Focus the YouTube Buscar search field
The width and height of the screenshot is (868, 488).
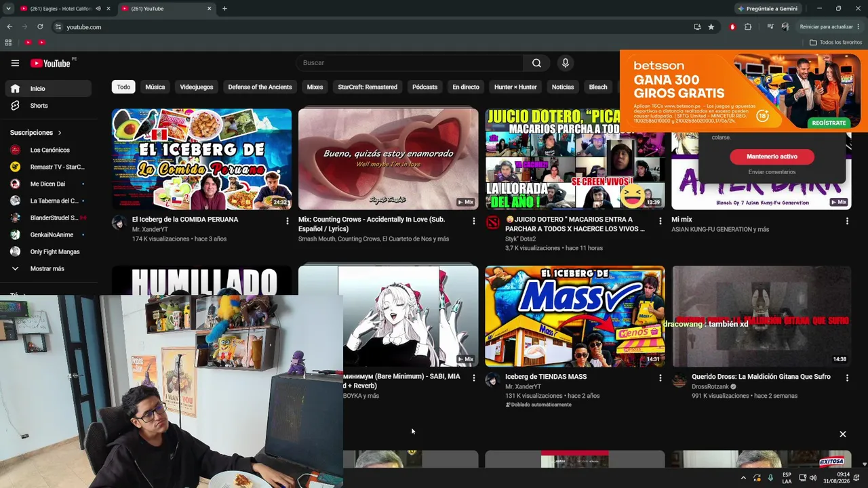409,63
